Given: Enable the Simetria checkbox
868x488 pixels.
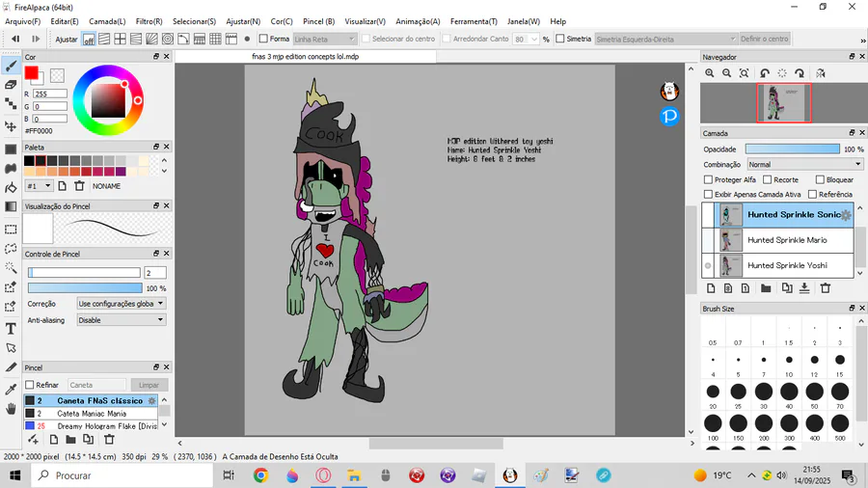Looking at the screenshot, I should tap(560, 39).
